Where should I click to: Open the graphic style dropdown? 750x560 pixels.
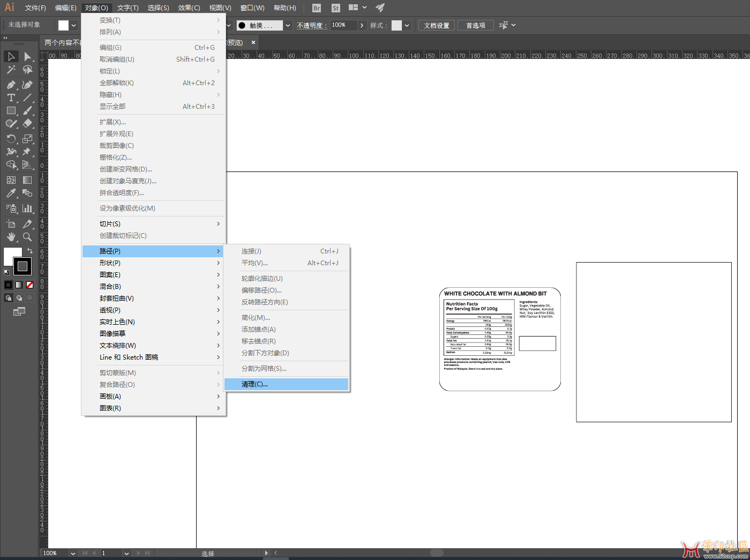pos(407,25)
